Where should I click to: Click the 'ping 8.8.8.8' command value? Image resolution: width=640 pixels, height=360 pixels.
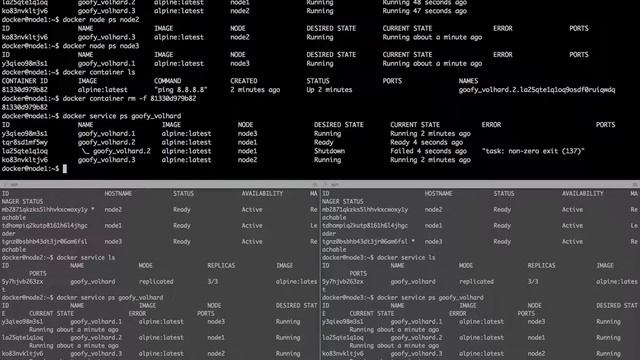(x=181, y=90)
